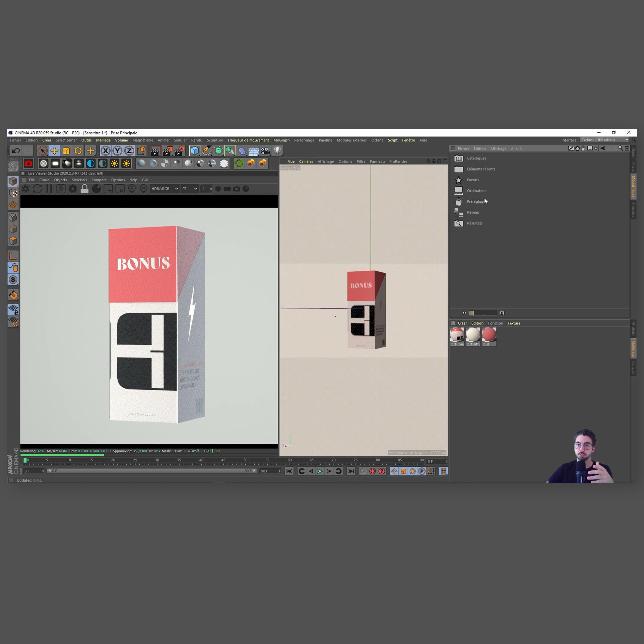The image size is (644, 644).
Task: Create Octane Blend material
Action: point(212,164)
